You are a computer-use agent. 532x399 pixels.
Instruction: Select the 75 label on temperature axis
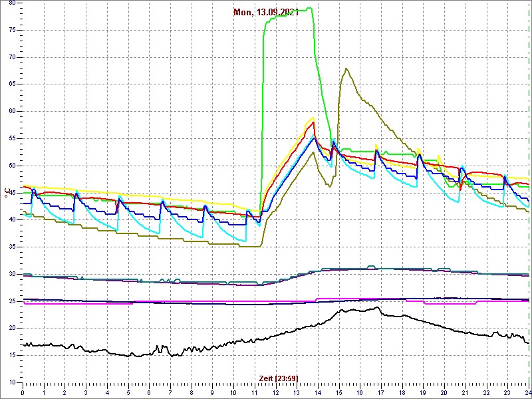(x=11, y=30)
